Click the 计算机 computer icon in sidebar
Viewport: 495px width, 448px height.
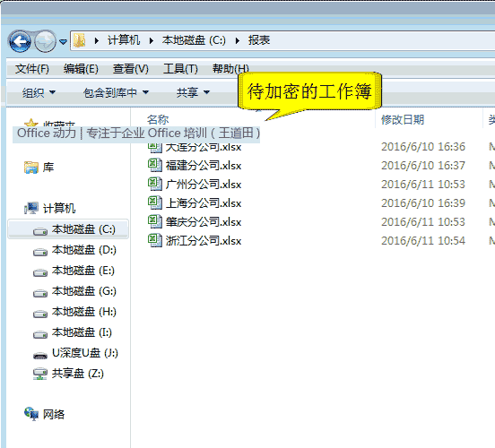click(31, 208)
